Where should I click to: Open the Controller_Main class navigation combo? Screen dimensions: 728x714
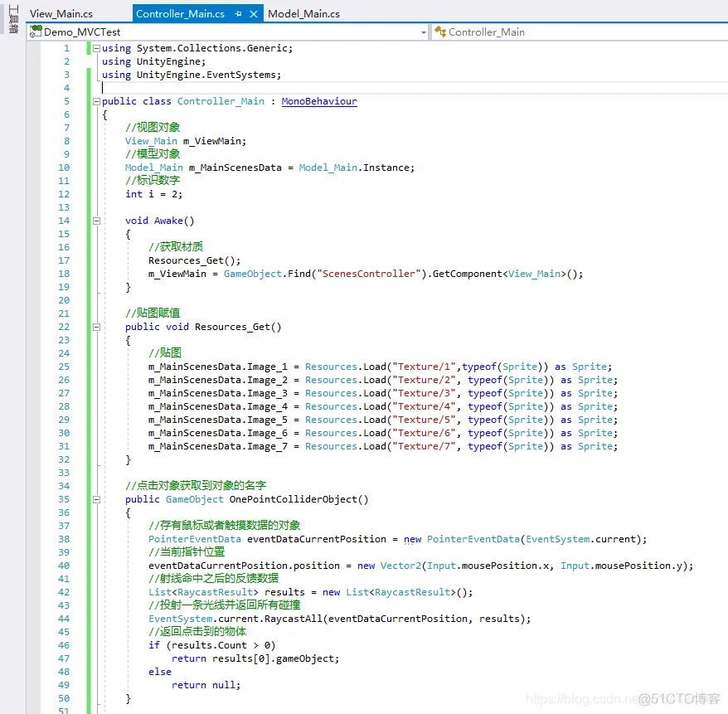click(x=580, y=32)
